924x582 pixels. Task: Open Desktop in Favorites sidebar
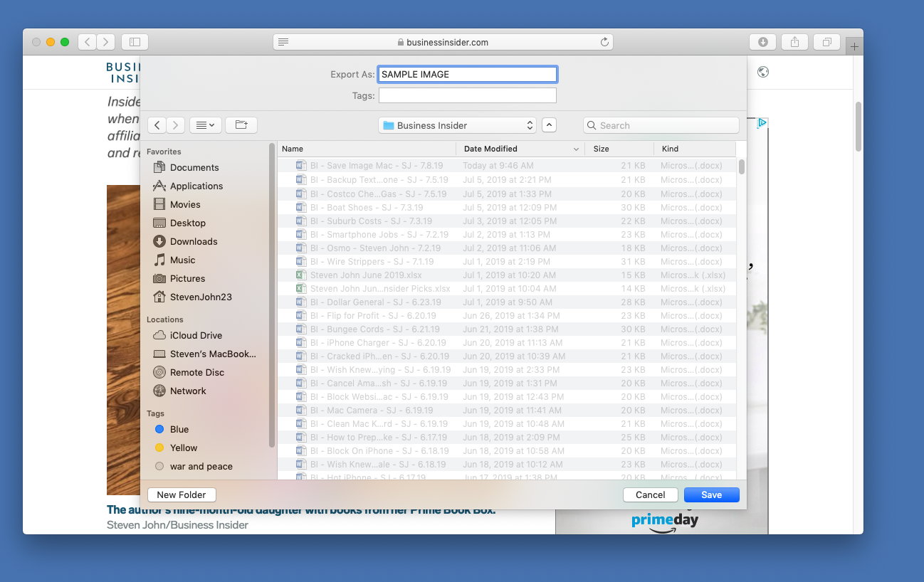pos(187,223)
